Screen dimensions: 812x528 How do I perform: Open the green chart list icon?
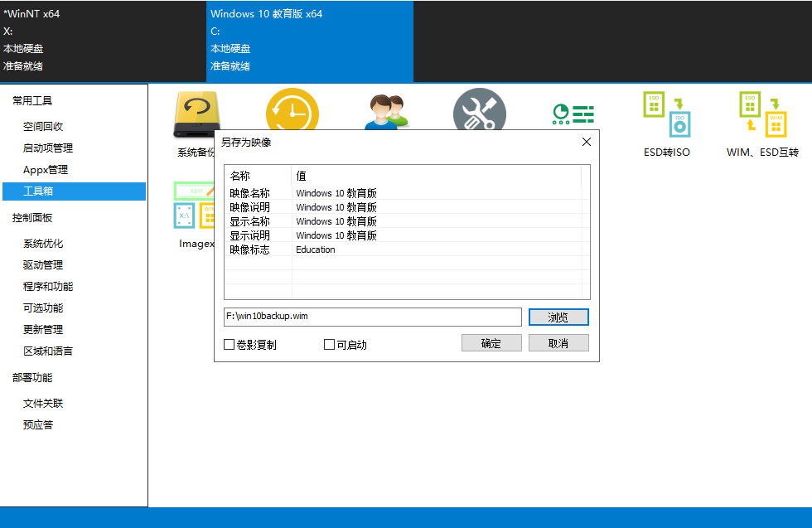coord(573,114)
